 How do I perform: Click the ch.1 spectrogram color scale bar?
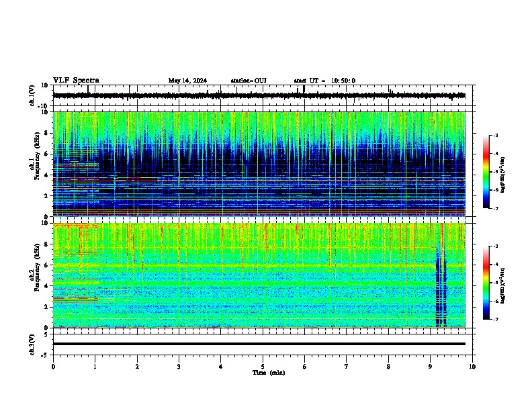tap(486, 172)
